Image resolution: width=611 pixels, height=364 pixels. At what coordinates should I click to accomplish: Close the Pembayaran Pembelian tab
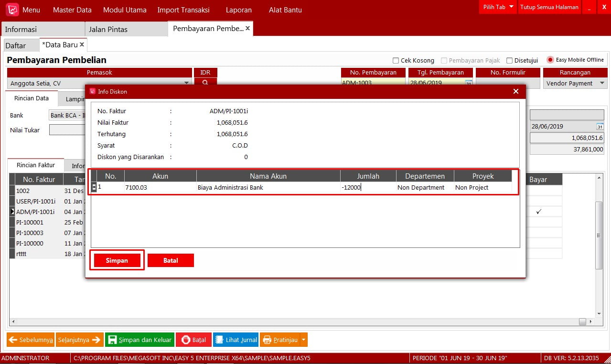tap(247, 29)
